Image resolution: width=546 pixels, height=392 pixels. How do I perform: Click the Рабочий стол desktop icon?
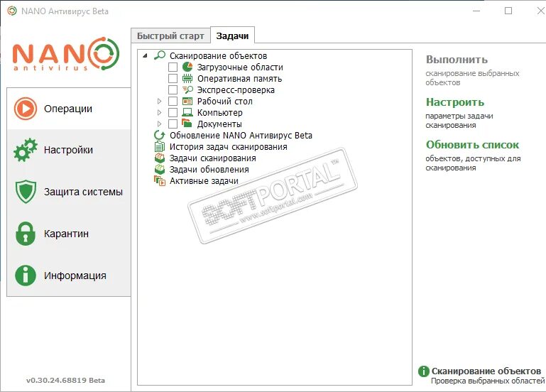[187, 102]
